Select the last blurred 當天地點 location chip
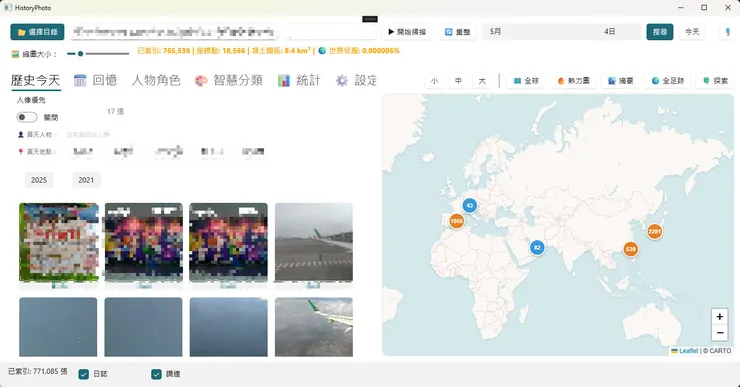740x387 pixels. [253, 151]
